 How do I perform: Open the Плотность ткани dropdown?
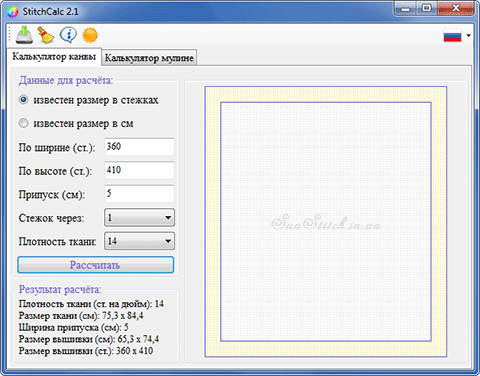139,241
